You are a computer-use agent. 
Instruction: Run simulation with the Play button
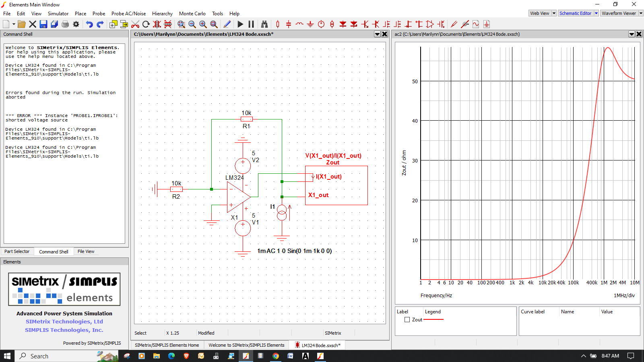tap(240, 24)
